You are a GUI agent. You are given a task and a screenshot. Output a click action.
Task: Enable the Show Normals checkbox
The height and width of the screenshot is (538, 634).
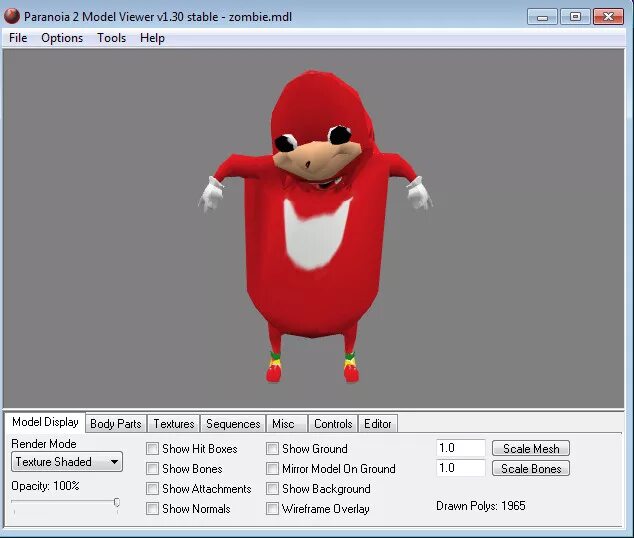pyautogui.click(x=152, y=508)
